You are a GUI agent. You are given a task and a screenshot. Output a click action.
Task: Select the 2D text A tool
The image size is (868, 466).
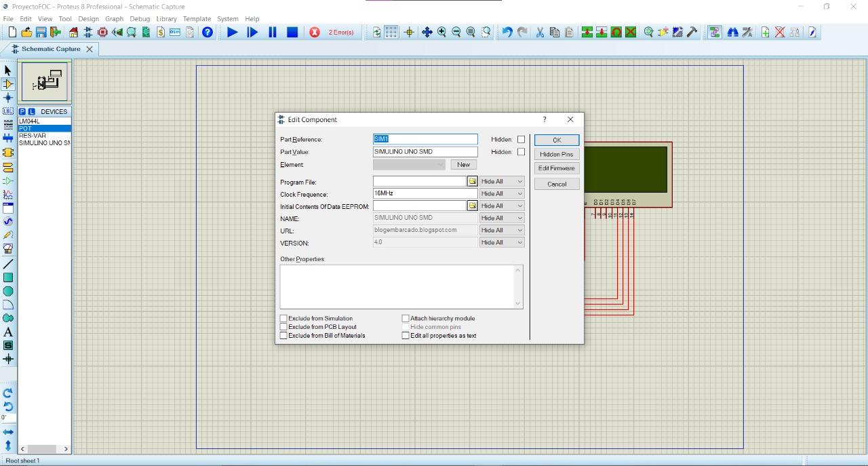point(8,332)
